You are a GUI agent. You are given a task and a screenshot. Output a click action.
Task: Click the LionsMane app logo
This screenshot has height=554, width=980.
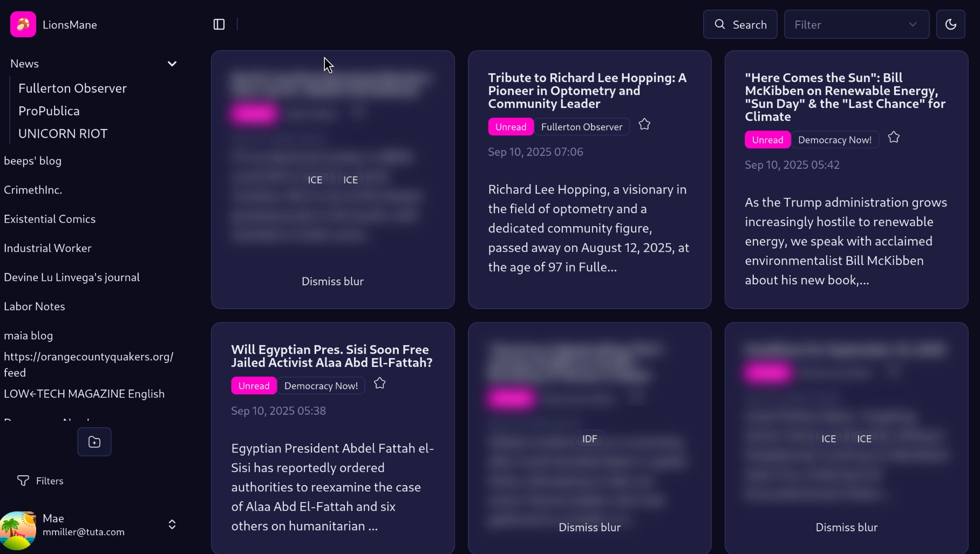(x=23, y=24)
